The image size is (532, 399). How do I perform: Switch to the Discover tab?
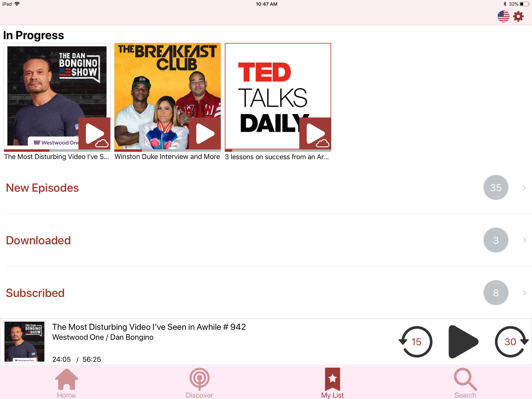(199, 383)
